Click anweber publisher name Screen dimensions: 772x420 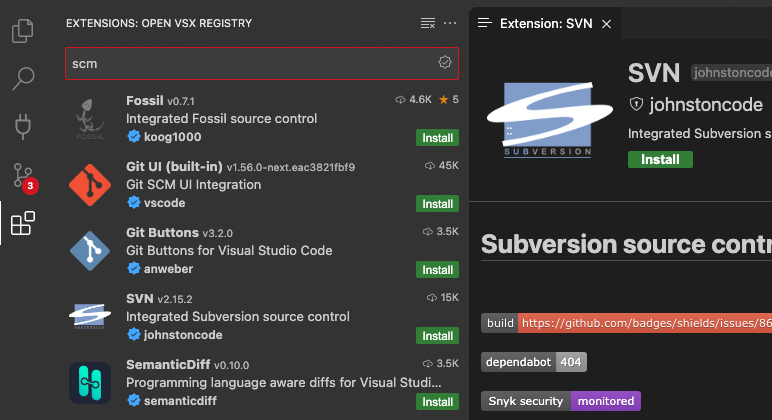coord(168,269)
